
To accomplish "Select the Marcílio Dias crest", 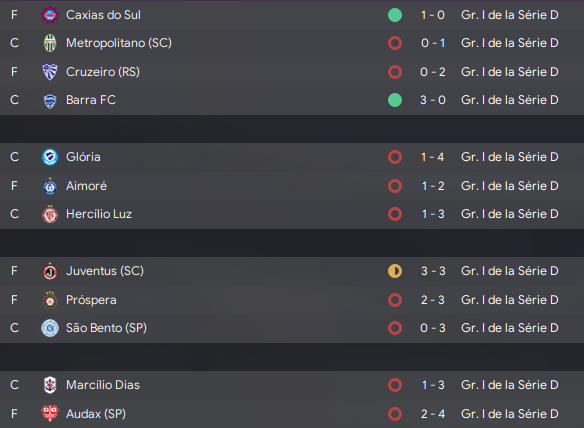I will point(50,385).
